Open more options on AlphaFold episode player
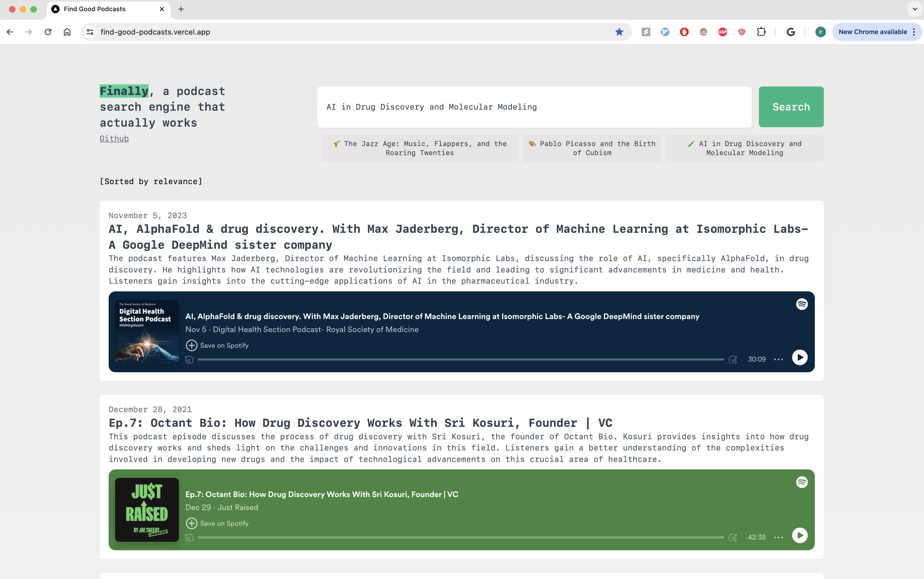Image resolution: width=924 pixels, height=579 pixels. coord(778,359)
